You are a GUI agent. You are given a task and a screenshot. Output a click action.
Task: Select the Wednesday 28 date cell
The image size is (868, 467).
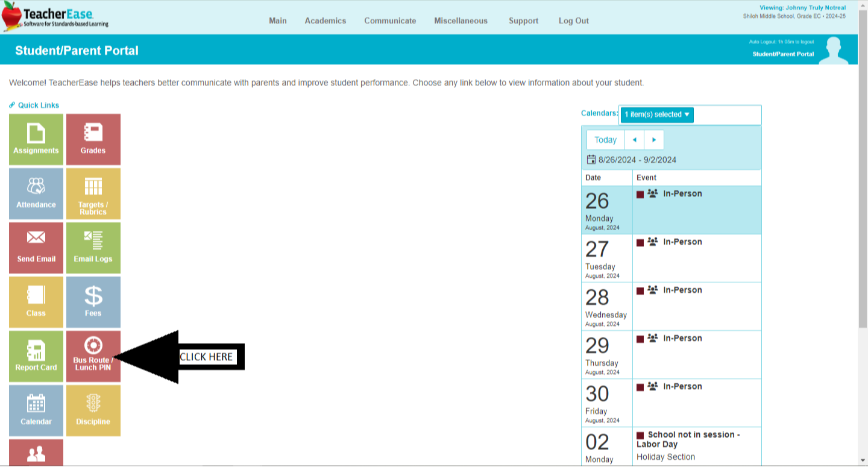coord(607,306)
